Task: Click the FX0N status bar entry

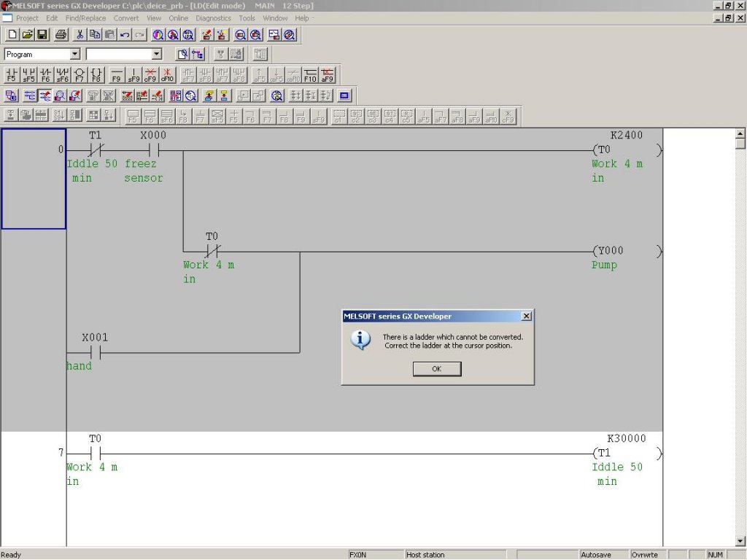Action: (376, 555)
